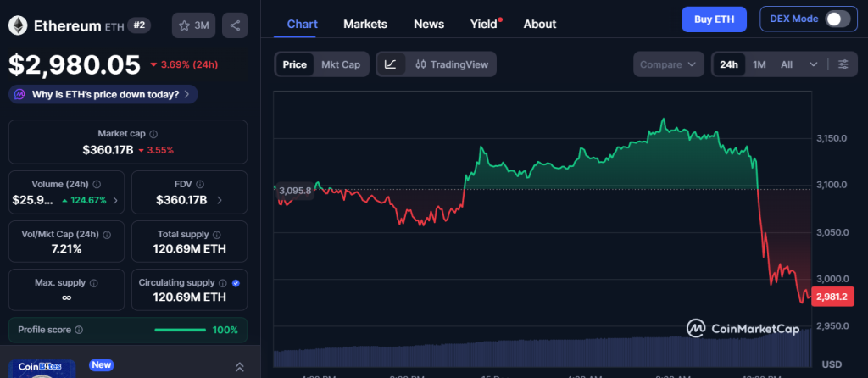Click the Profile score progress bar
Screen dimensions: 868x378
[181, 330]
